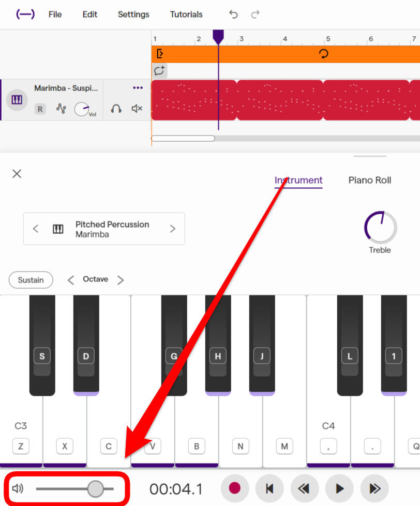420x506 pixels.
Task: Close the instrument panel
Action: click(17, 174)
